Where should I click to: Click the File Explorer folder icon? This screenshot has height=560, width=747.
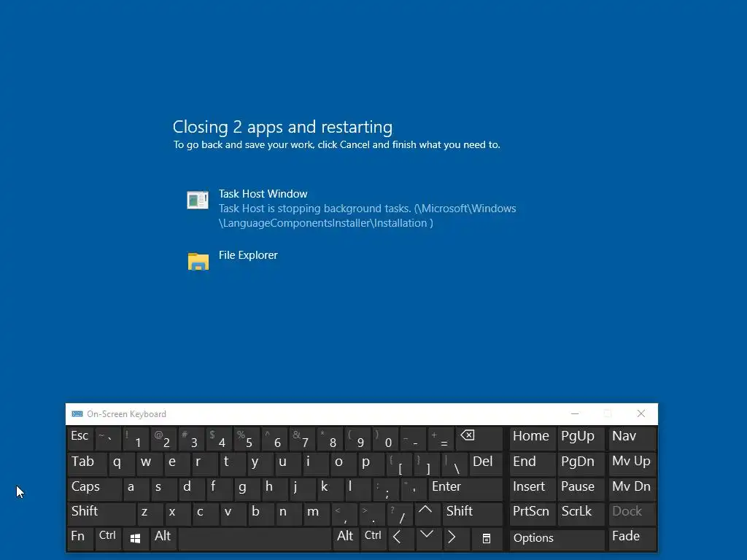198,262
